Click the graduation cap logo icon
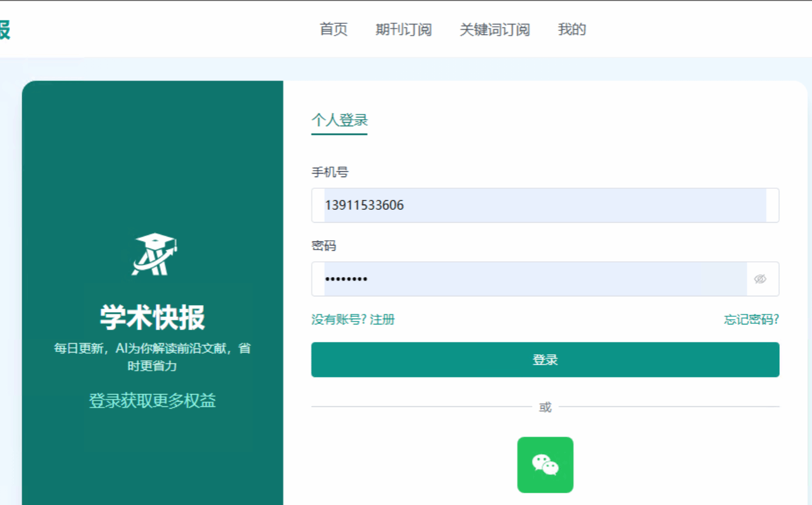 pos(153,255)
